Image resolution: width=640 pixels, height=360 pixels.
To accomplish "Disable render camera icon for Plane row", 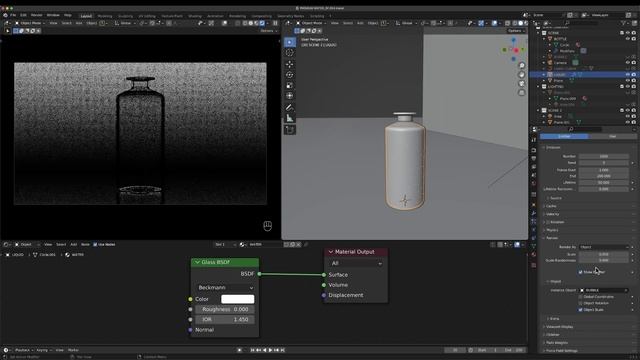I will (x=634, y=81).
